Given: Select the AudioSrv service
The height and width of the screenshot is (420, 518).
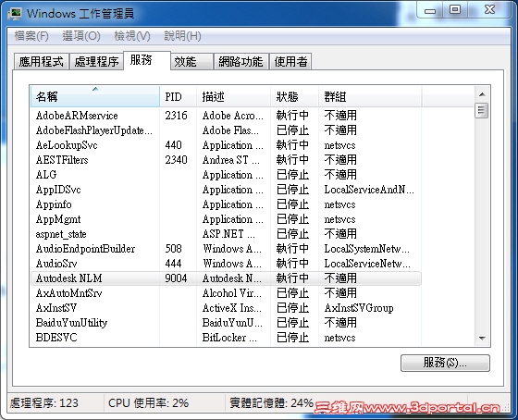Looking at the screenshot, I should [226, 264].
